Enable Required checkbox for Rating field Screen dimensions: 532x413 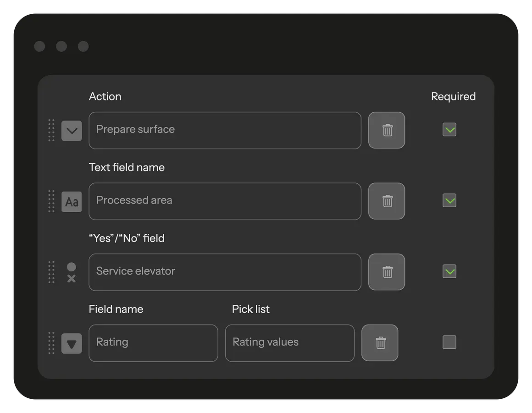(449, 342)
